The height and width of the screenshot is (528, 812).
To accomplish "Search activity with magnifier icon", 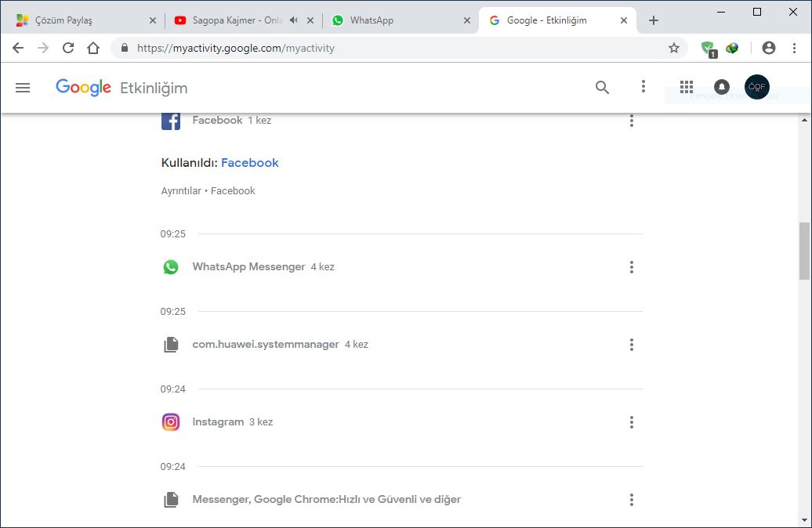I will [x=602, y=87].
